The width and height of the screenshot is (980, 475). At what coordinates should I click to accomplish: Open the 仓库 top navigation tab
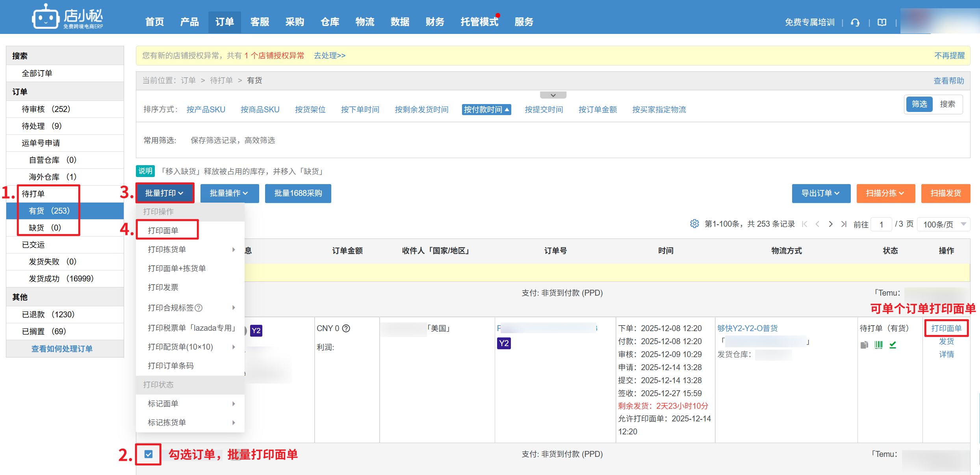(x=330, y=22)
